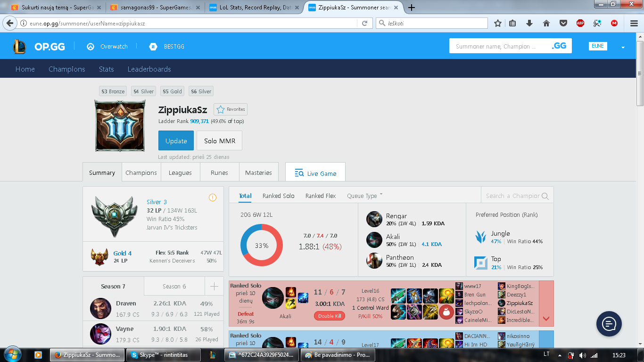Switch to the Runes tab
Image resolution: width=644 pixels, height=362 pixels.
point(219,173)
